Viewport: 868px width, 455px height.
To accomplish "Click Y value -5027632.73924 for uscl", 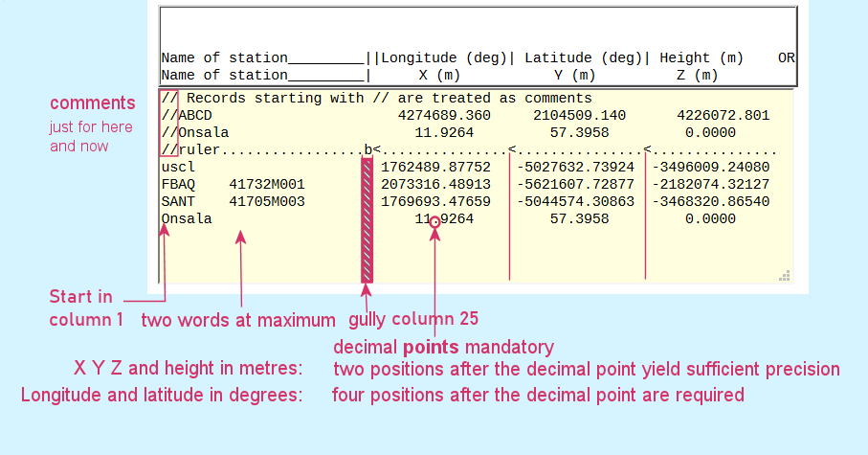I will click(x=575, y=167).
